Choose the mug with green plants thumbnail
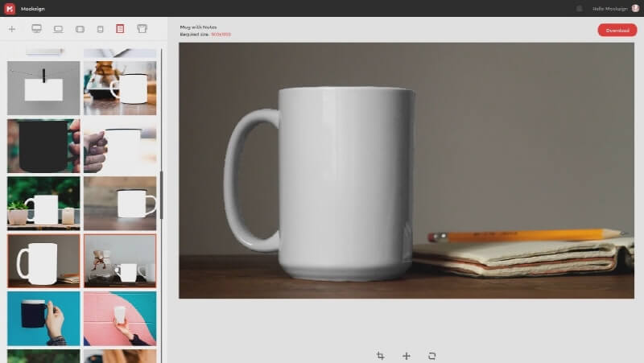 pyautogui.click(x=43, y=204)
